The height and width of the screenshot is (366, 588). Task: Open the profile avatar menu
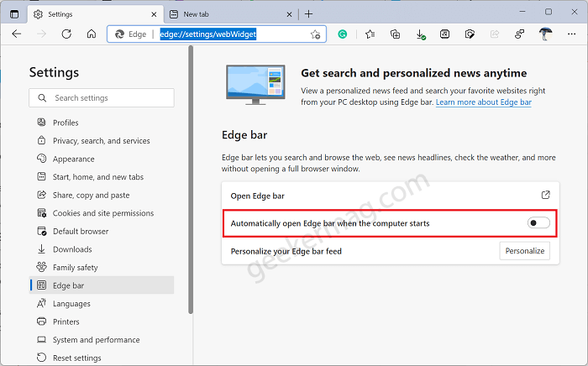click(x=546, y=34)
